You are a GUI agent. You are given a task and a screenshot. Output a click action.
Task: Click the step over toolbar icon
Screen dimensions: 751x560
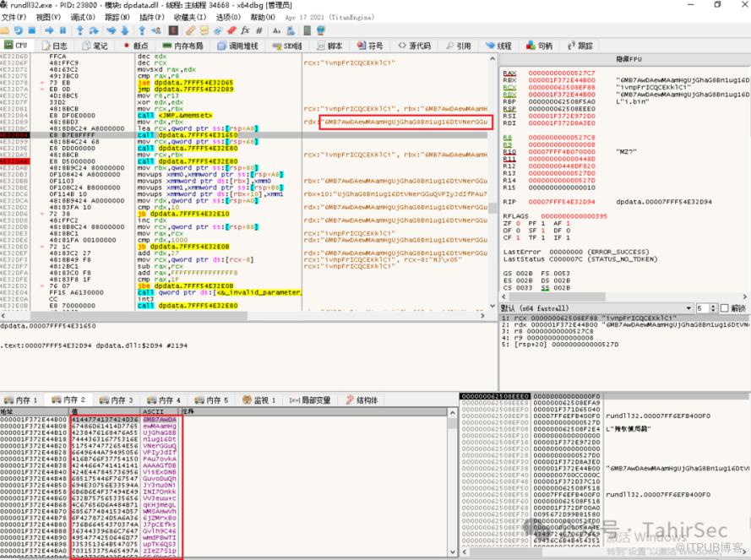tap(93, 30)
